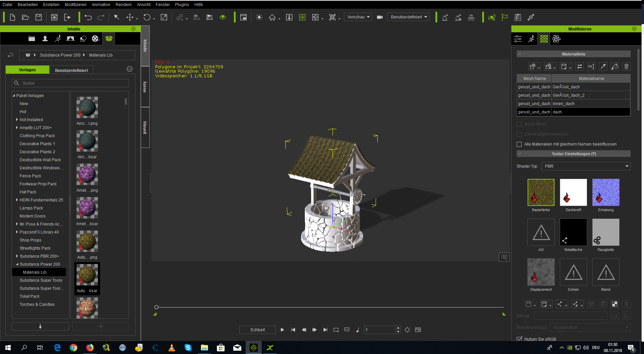Toggle the 'Zähne zeigen/verbergen' checkbox
Viewport: 644px width, 354px height.
[x=519, y=134]
